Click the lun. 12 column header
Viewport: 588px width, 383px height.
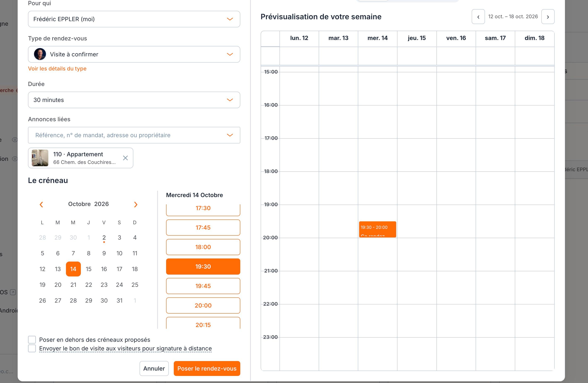click(x=299, y=38)
